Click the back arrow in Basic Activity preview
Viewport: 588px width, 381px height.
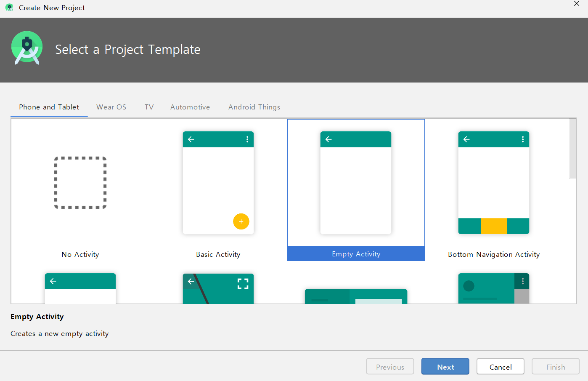pos(191,139)
